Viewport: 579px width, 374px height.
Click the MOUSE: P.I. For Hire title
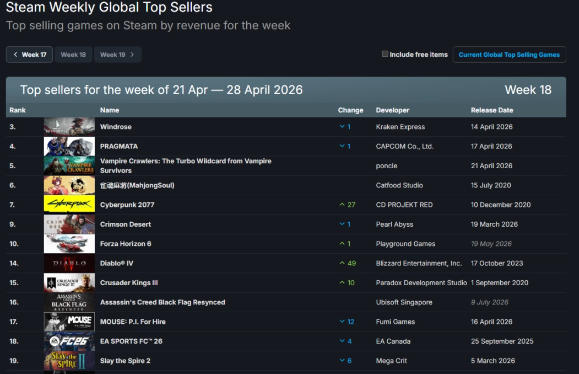[133, 322]
